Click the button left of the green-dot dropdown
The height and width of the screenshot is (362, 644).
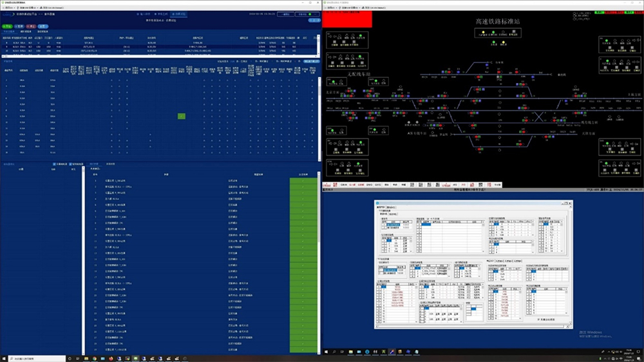pyautogui.click(x=285, y=13)
